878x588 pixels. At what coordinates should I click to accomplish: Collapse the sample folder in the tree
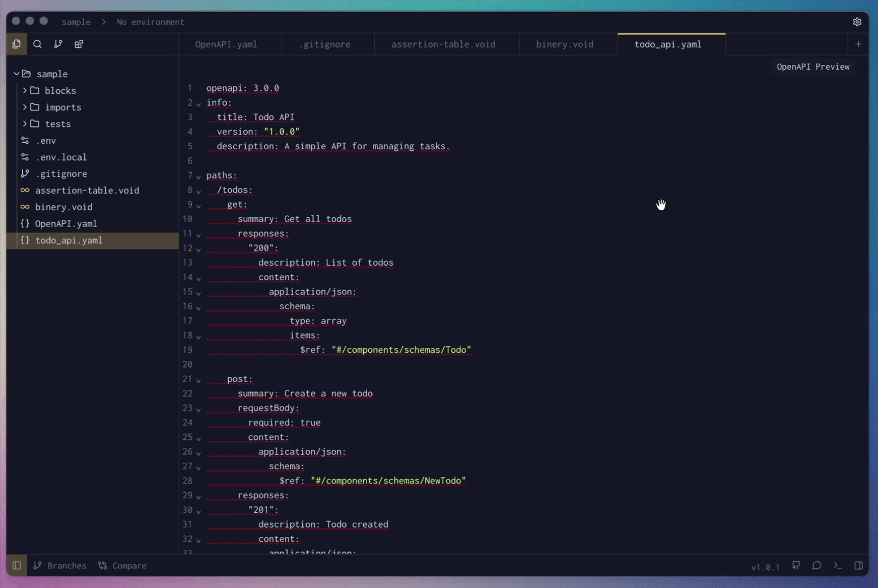point(17,73)
